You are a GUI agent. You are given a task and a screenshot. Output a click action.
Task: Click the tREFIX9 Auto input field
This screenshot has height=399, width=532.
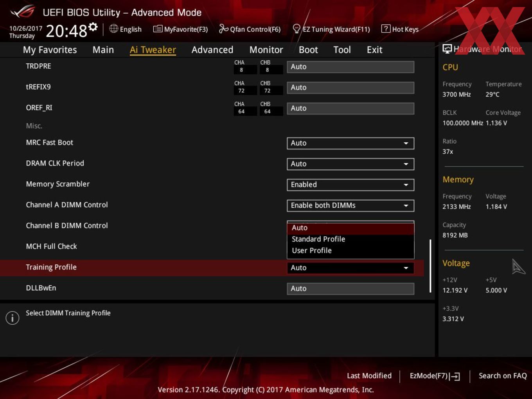(350, 88)
